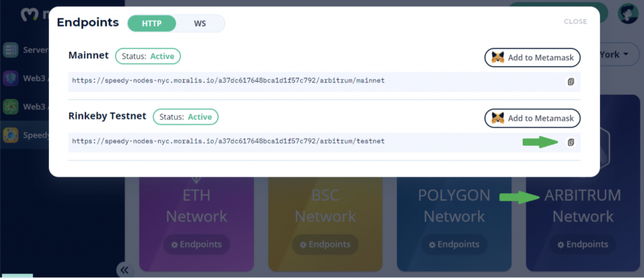
Task: Open Endpoints for ETH Network
Action: [x=196, y=244]
